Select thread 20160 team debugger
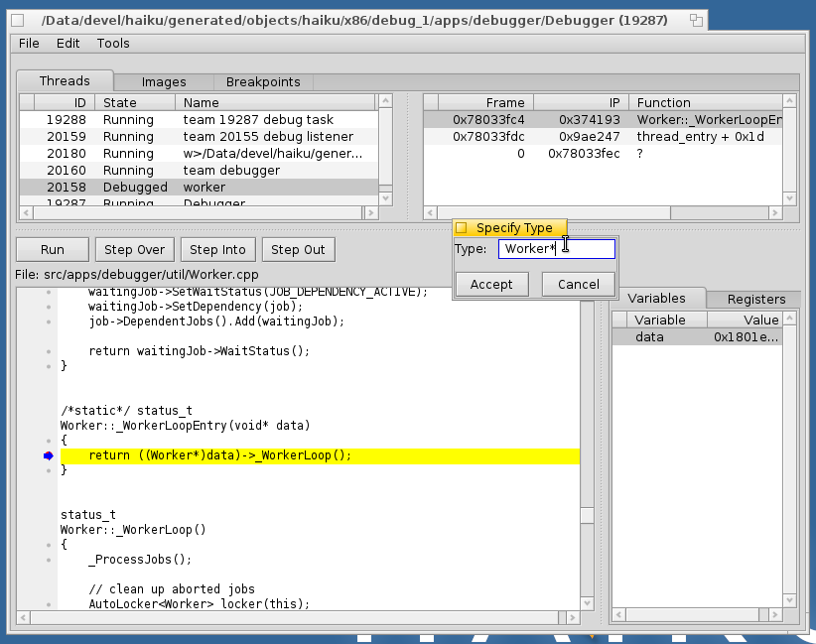This screenshot has height=644, width=816. point(199,170)
